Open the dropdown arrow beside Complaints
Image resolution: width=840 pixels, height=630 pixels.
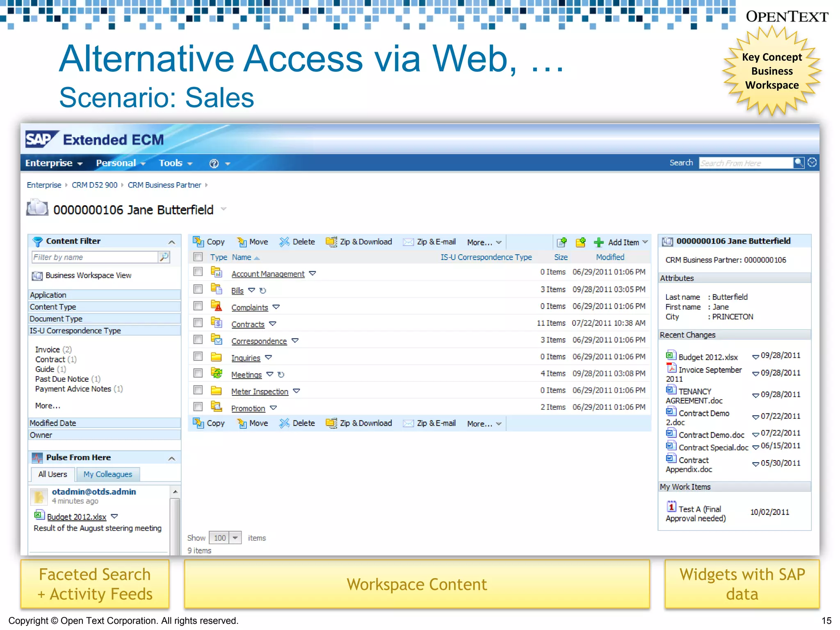point(276,307)
